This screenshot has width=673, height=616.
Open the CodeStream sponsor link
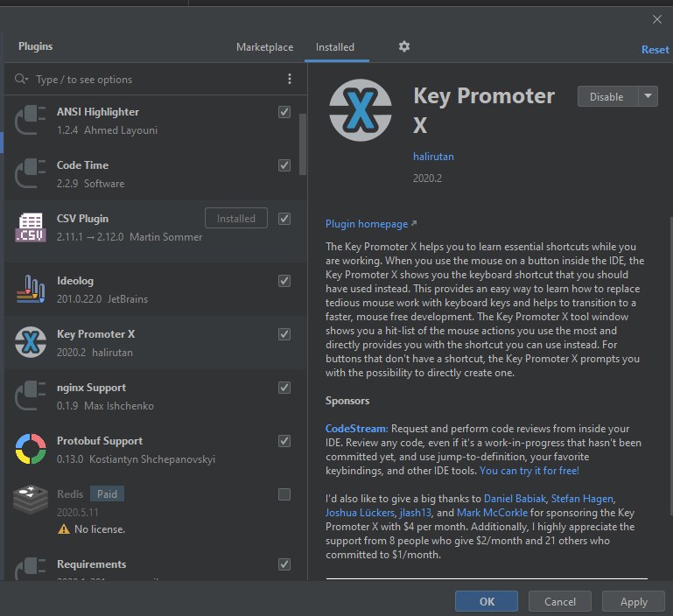click(x=356, y=429)
